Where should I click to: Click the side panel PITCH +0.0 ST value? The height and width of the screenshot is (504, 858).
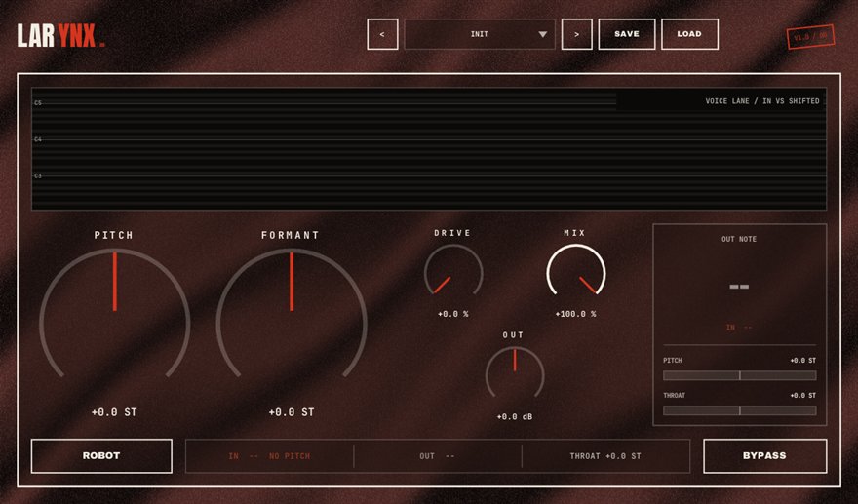point(803,361)
